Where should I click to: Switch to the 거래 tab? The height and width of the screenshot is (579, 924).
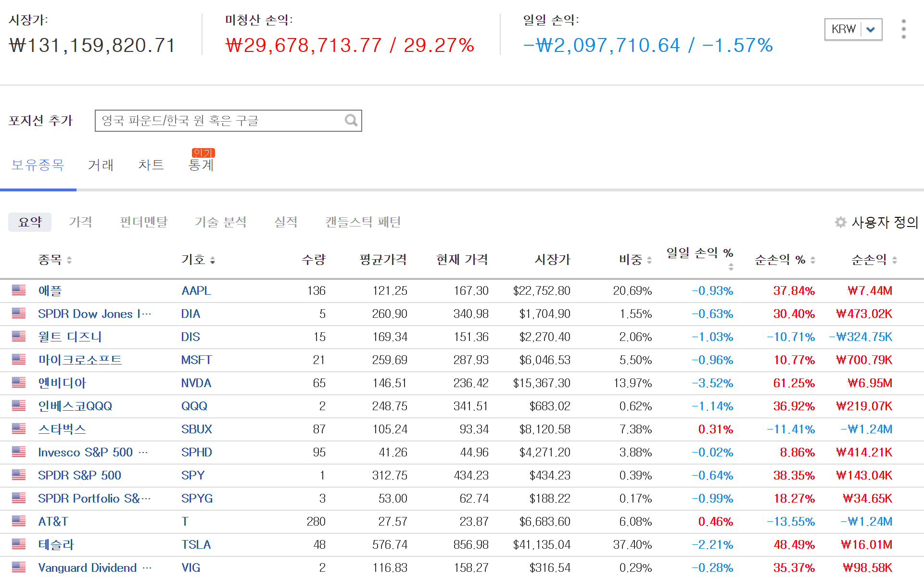[x=101, y=165]
